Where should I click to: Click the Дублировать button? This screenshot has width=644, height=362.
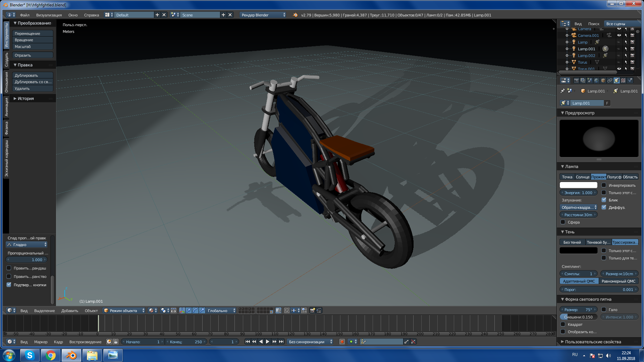(x=33, y=75)
